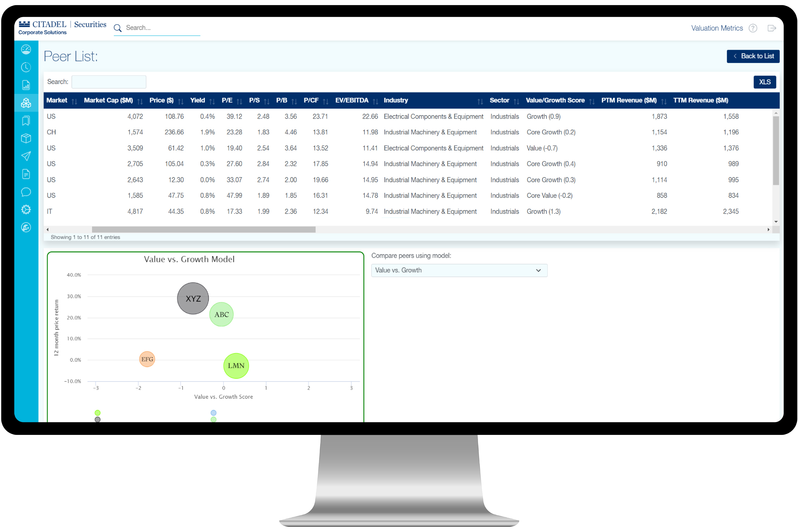798x532 pixels.
Task: Open the Value vs. Growth model dropdown
Action: pos(459,271)
